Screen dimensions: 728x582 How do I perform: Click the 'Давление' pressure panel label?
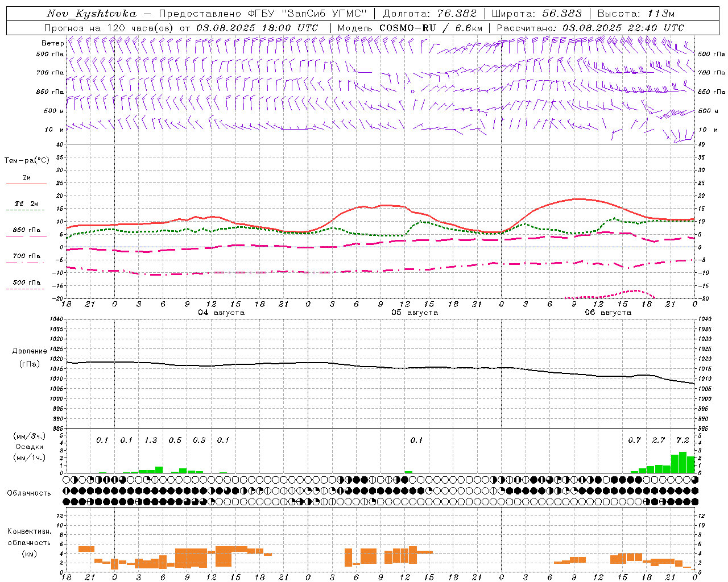pyautogui.click(x=30, y=351)
